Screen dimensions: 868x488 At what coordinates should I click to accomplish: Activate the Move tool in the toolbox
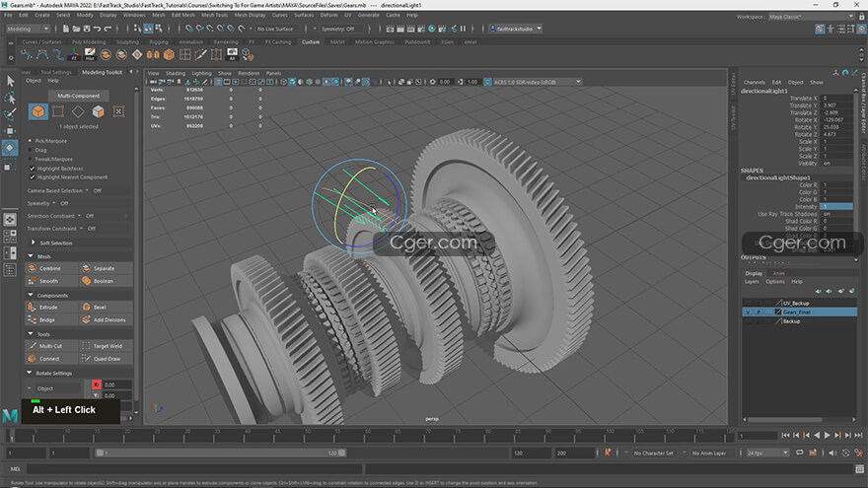10,130
